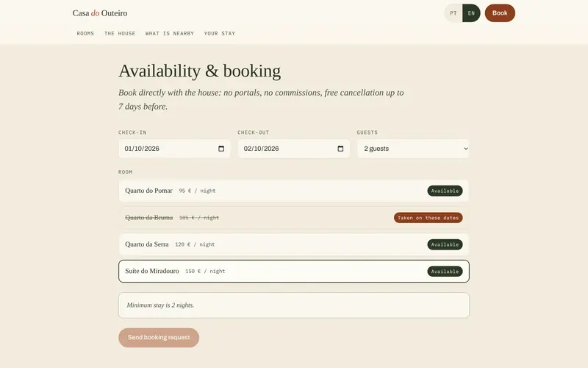Click the 95 € / night price
The image size is (588, 368).
[197, 191]
